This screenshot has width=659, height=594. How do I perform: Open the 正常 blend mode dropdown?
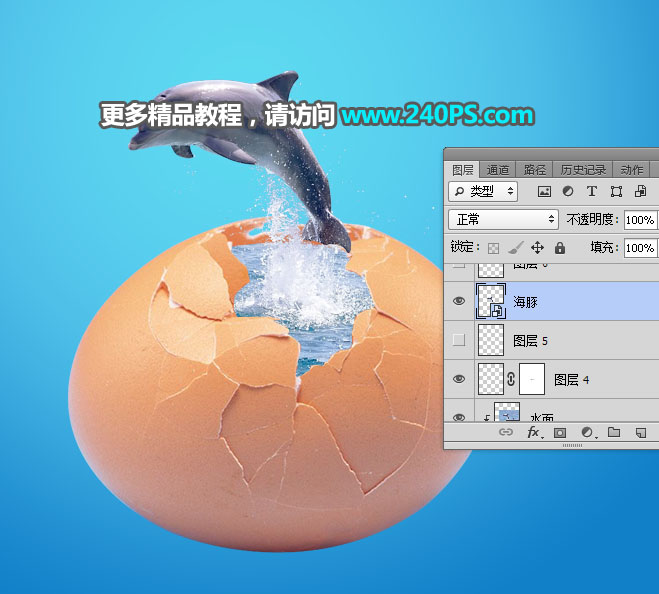click(x=503, y=219)
